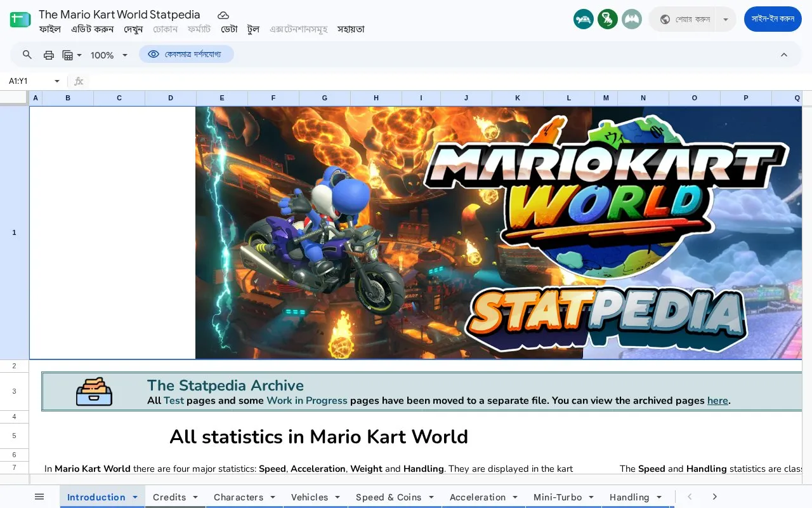Screen dimensions: 812x508
Task: Click the fx formula icon
Action: tap(79, 81)
